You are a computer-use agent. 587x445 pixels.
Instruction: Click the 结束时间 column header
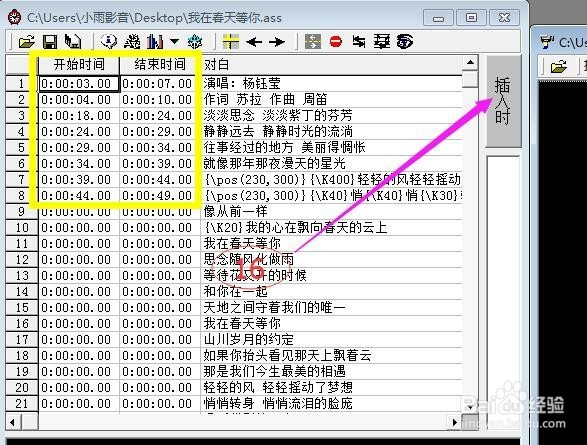pyautogui.click(x=160, y=64)
